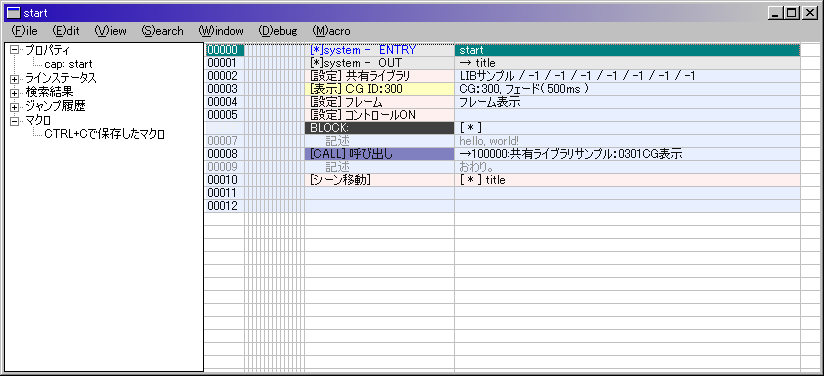
Task: Select line number 00003
Action: 224,89
